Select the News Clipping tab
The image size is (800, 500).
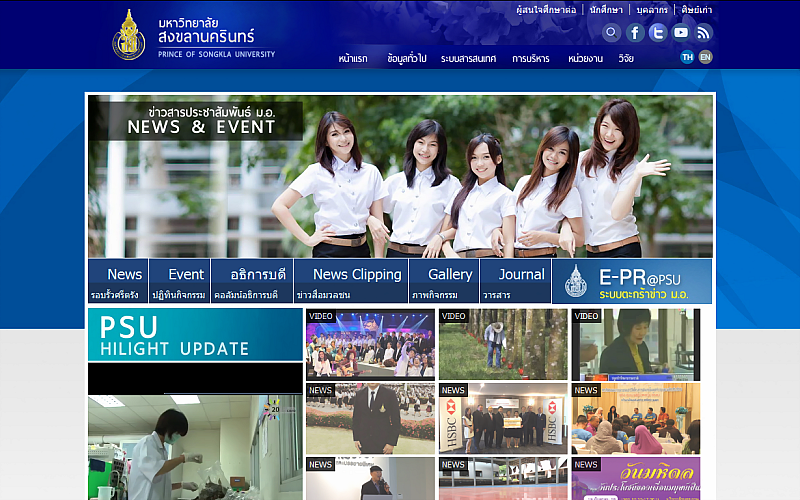pyautogui.click(x=351, y=281)
